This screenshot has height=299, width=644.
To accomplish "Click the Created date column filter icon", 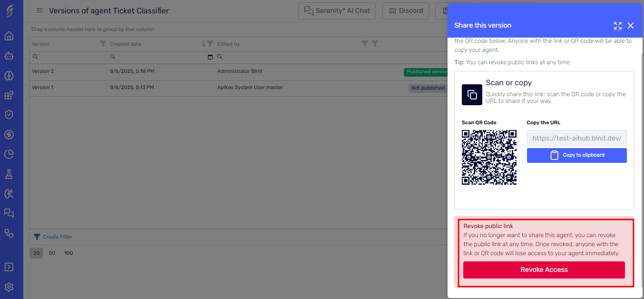I will click(210, 44).
